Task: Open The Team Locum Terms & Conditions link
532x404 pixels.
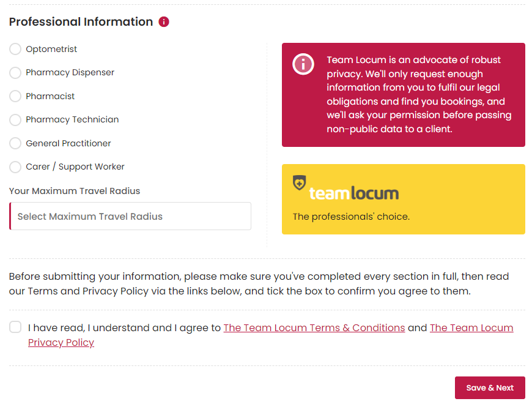Action: pos(314,328)
